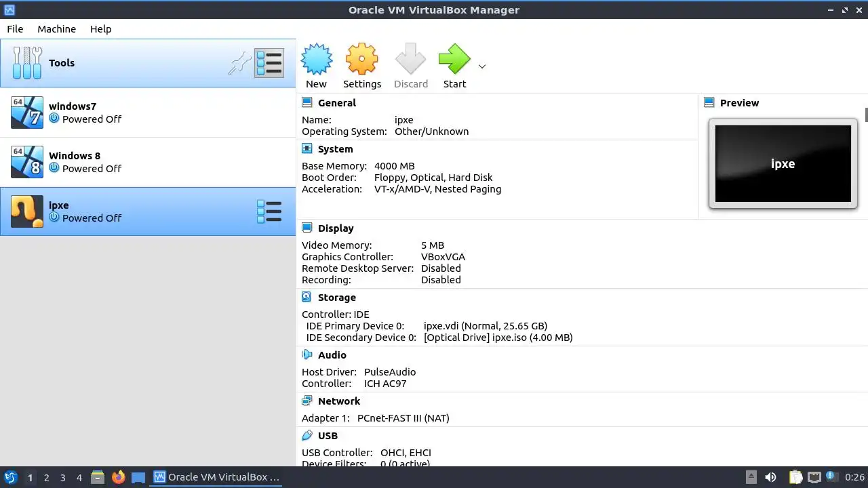Select the Windows 8 virtual machine
This screenshot has width=868, height=488.
point(148,162)
